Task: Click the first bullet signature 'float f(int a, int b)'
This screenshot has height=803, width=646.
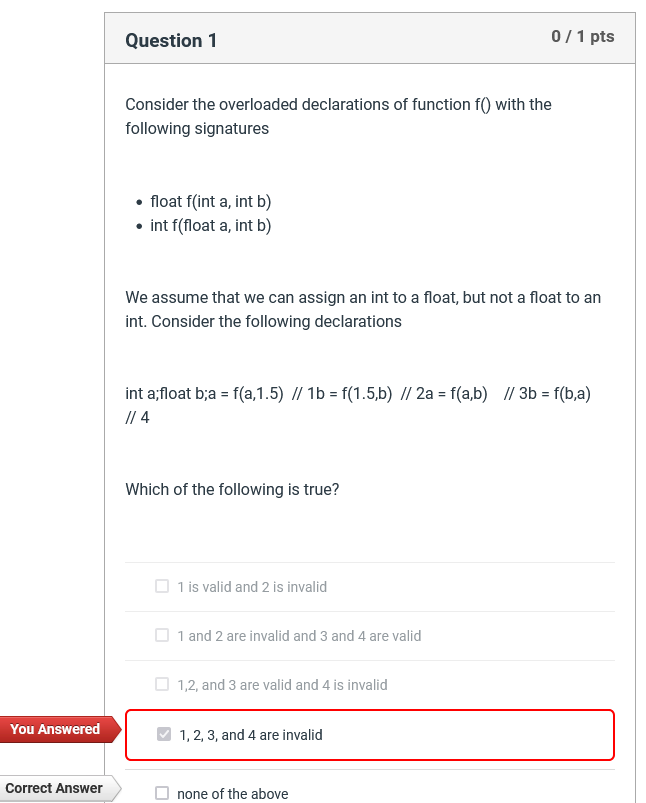Action: (211, 201)
